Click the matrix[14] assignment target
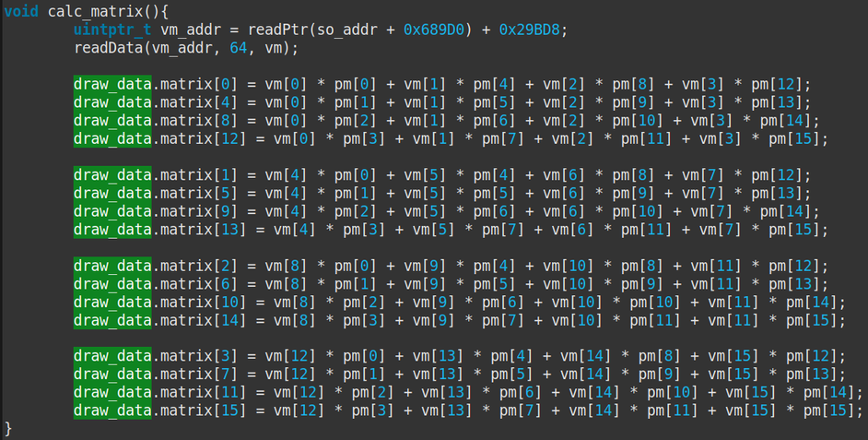Viewport: 868px width, 440px height. (x=204, y=320)
